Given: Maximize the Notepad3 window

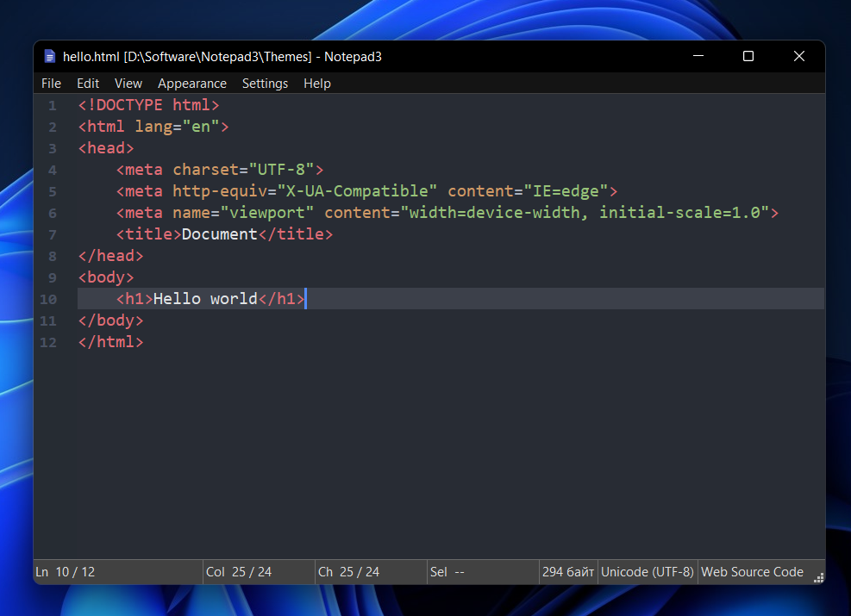Looking at the screenshot, I should click(748, 56).
